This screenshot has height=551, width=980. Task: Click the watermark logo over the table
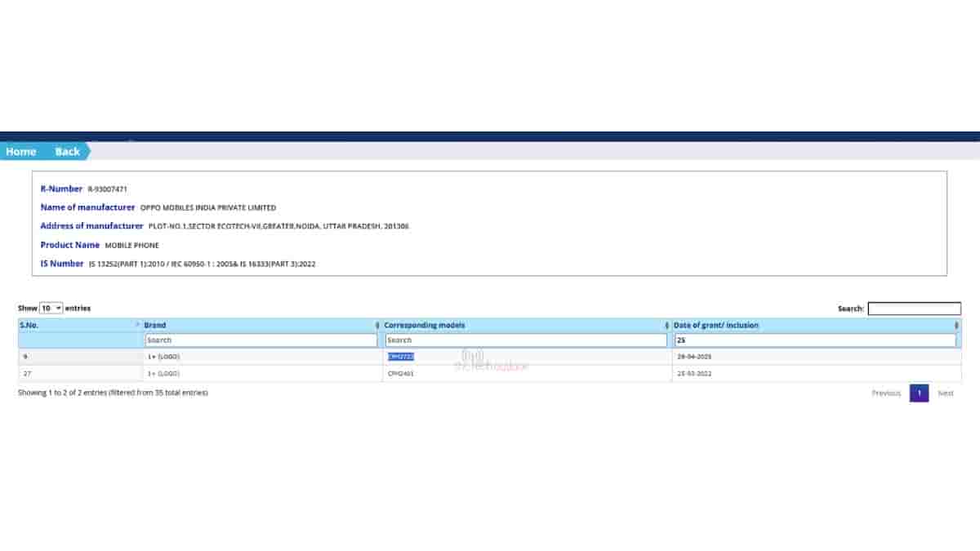[x=473, y=356]
